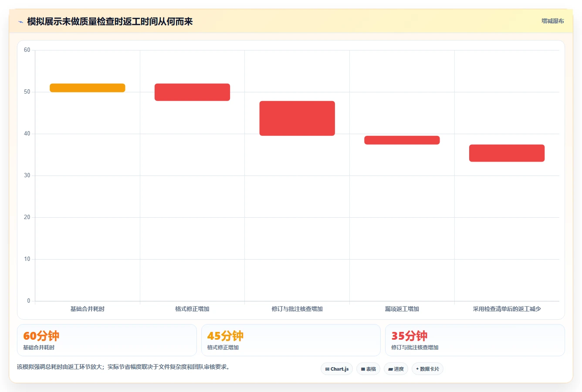Click the lightning icon beside the title
The image size is (582, 392).
click(x=20, y=22)
